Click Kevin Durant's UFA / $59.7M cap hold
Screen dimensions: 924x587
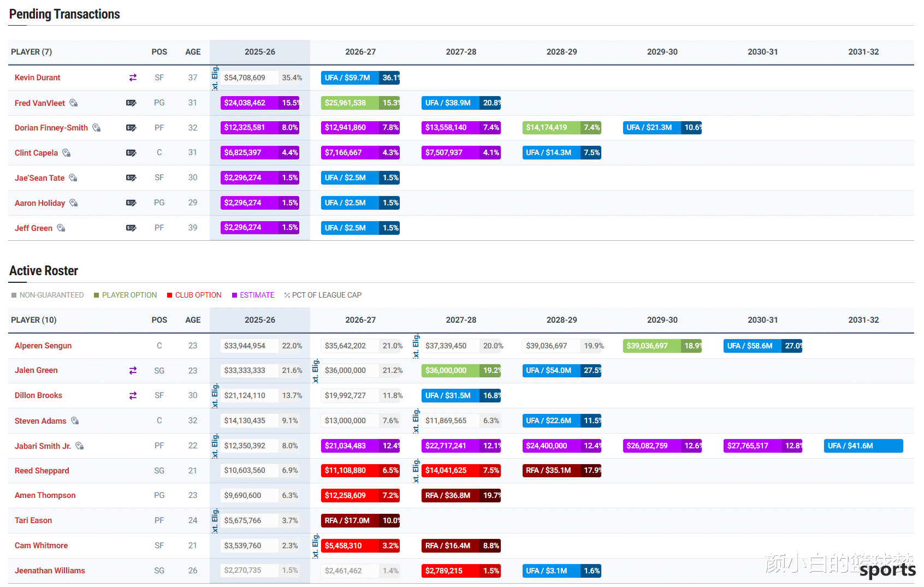[360, 78]
